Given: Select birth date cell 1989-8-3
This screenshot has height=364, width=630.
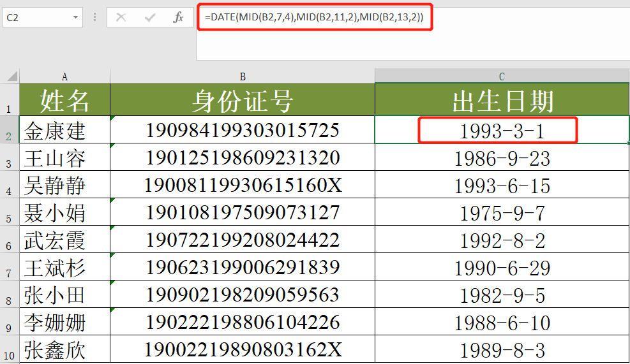Looking at the screenshot, I should 502,349.
